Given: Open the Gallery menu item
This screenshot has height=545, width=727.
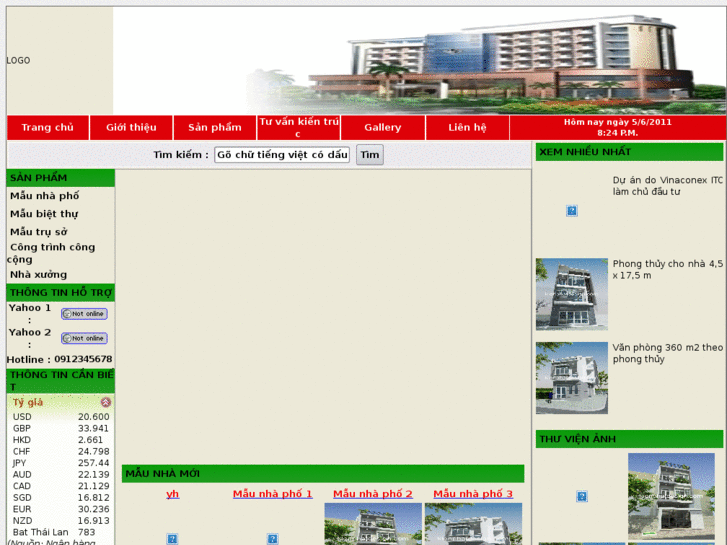Looking at the screenshot, I should 383,128.
